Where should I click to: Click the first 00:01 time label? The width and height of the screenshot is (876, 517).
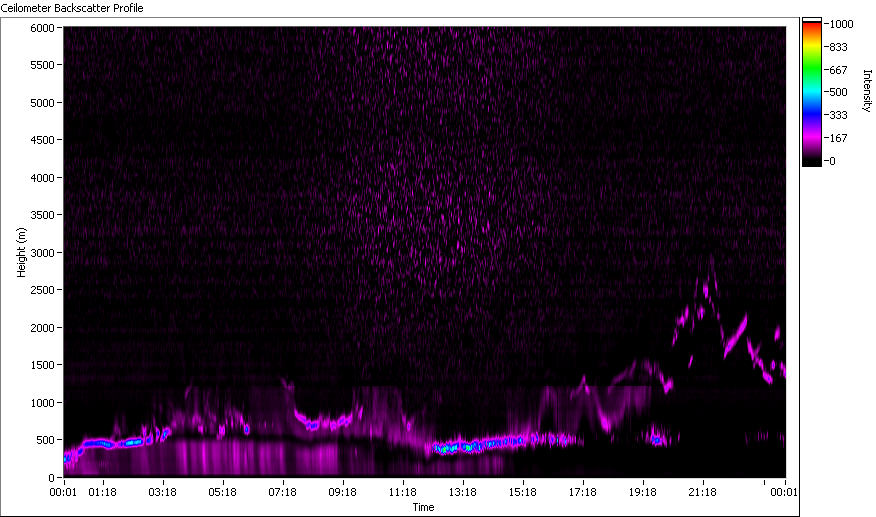[x=63, y=492]
